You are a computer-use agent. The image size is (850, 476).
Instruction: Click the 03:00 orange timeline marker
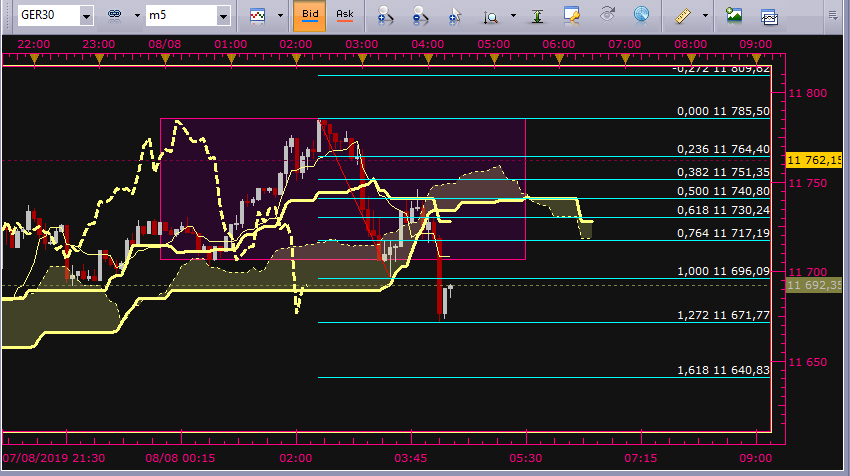tap(363, 59)
